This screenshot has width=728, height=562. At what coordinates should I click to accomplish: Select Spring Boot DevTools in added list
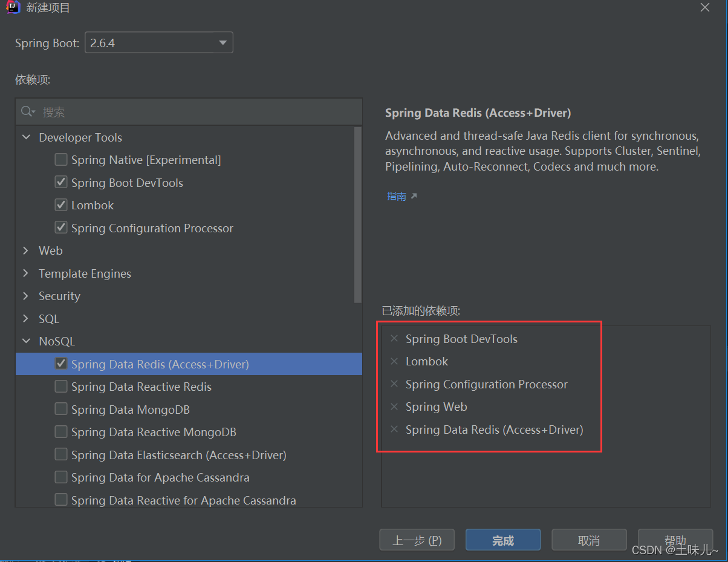coord(461,339)
